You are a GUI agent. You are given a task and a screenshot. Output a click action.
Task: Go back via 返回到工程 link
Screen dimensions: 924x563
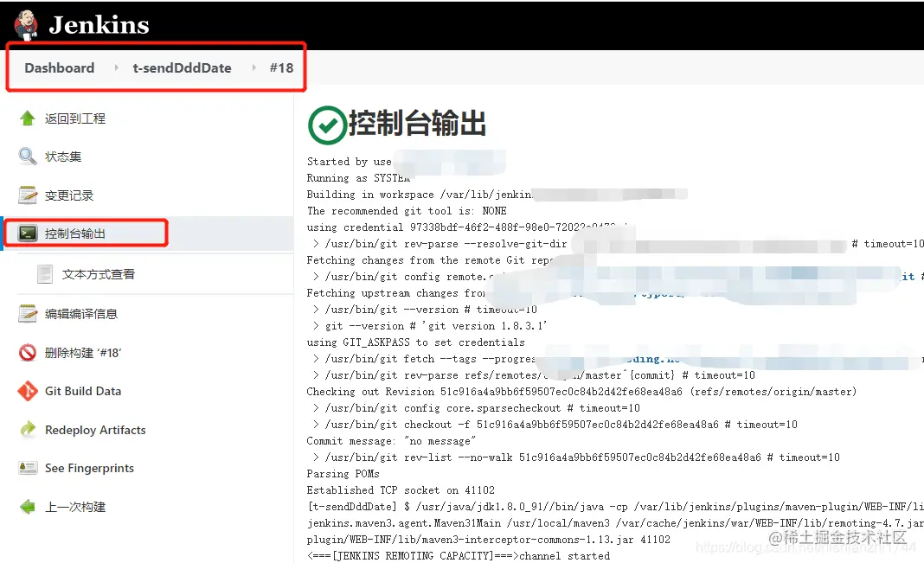[x=75, y=118]
